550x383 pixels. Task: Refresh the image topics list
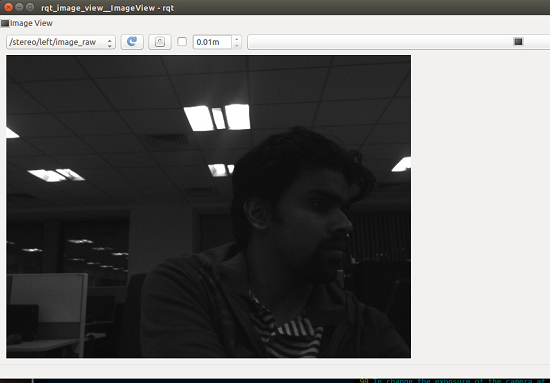tap(132, 42)
